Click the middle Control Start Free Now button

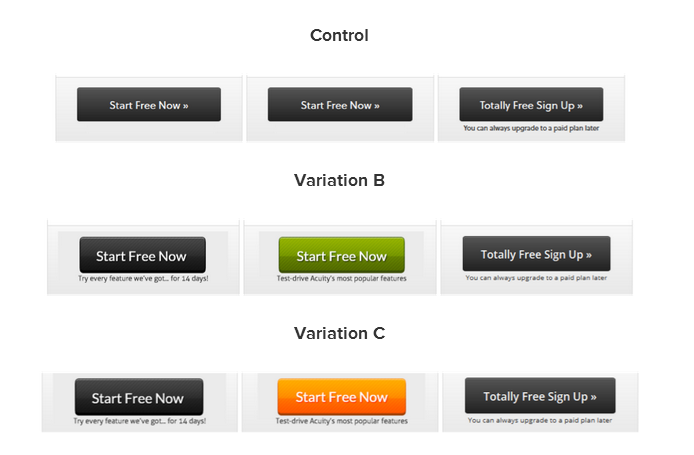(x=340, y=104)
